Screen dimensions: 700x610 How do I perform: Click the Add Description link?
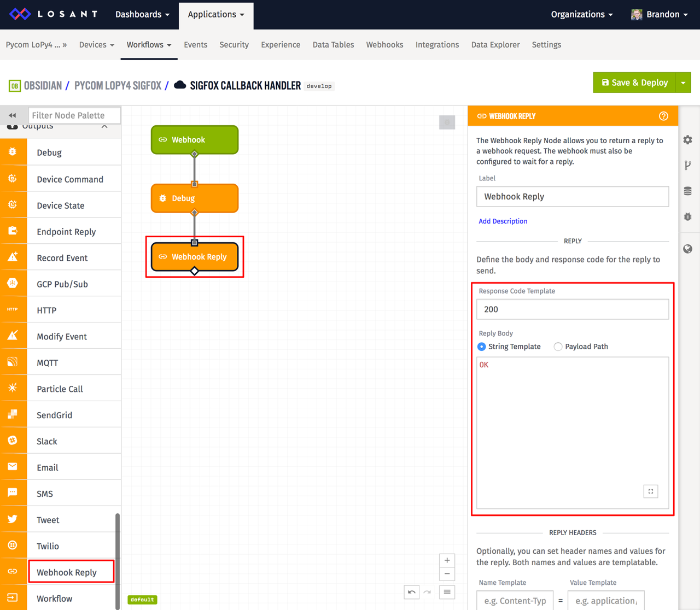point(503,221)
